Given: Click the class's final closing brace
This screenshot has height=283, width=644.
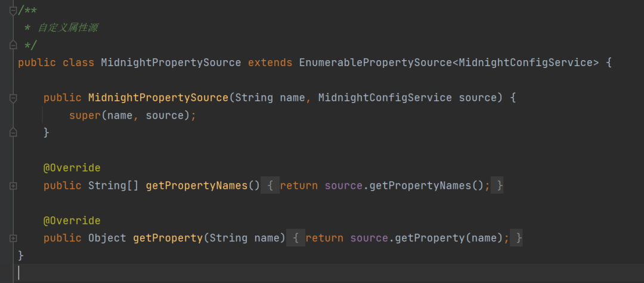Looking at the screenshot, I should tap(21, 256).
